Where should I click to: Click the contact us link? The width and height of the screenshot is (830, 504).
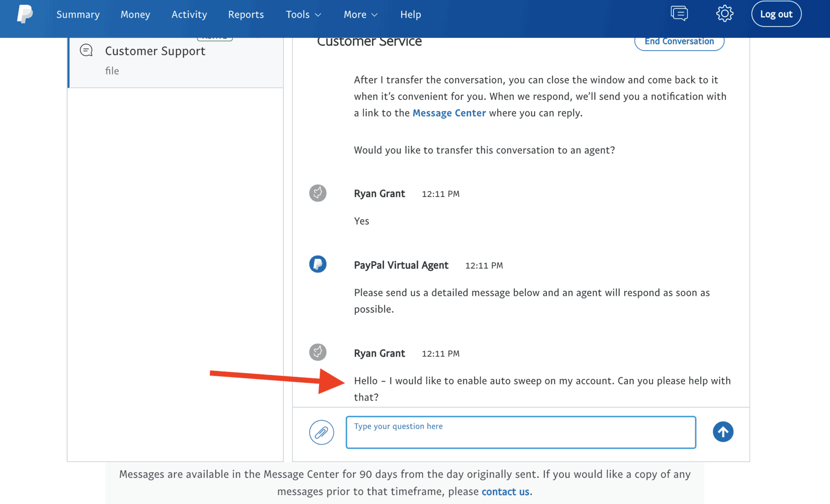(505, 491)
